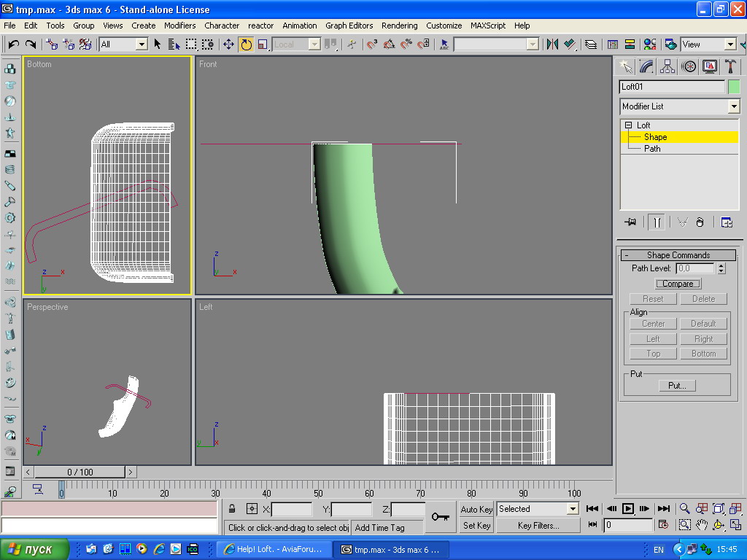The width and height of the screenshot is (747, 560).
Task: Collapse the Loft entry in modifier stack
Action: point(628,125)
